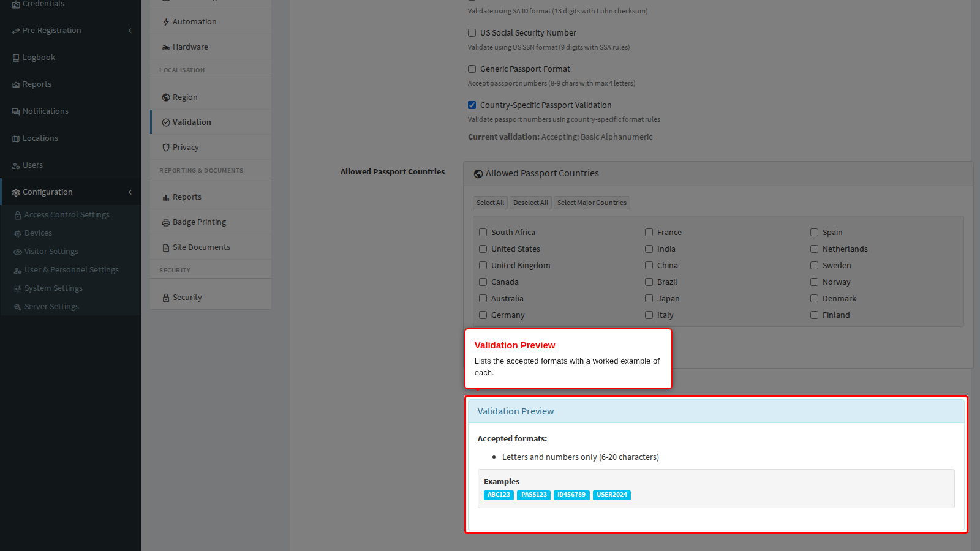Viewport: 980px width, 551px height.
Task: Select the Netherlands checkbox
Action: (814, 249)
